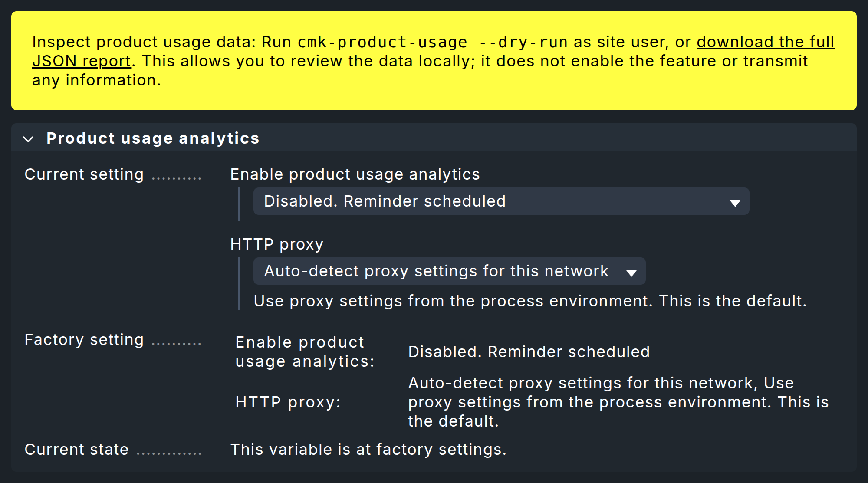The image size is (868, 483).
Task: Click the chevron icon before the section title
Action: (29, 140)
